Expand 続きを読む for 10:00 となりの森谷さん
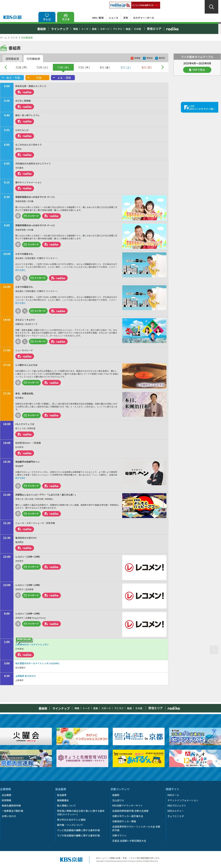Image resolution: width=221 pixels, height=868 pixels. 20,270
